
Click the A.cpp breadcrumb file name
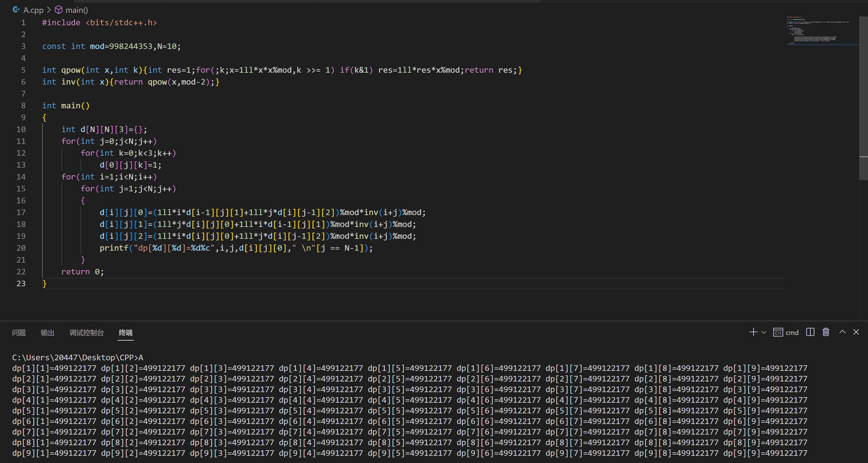click(33, 10)
